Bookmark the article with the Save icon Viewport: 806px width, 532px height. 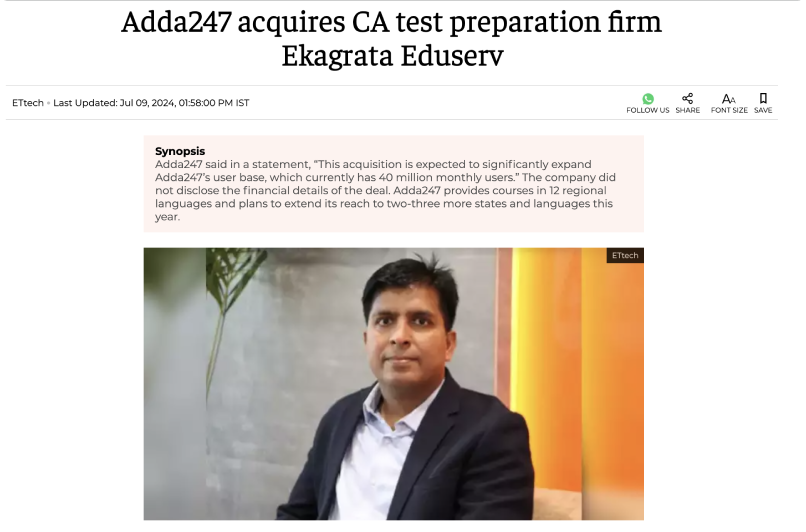763,98
